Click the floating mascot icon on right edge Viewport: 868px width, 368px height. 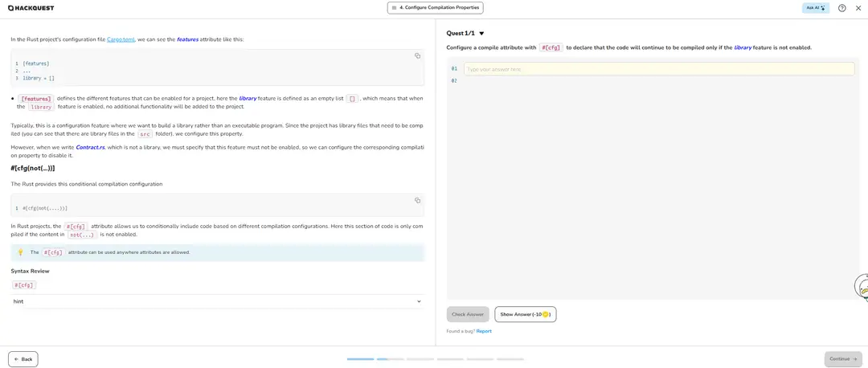[862, 287]
